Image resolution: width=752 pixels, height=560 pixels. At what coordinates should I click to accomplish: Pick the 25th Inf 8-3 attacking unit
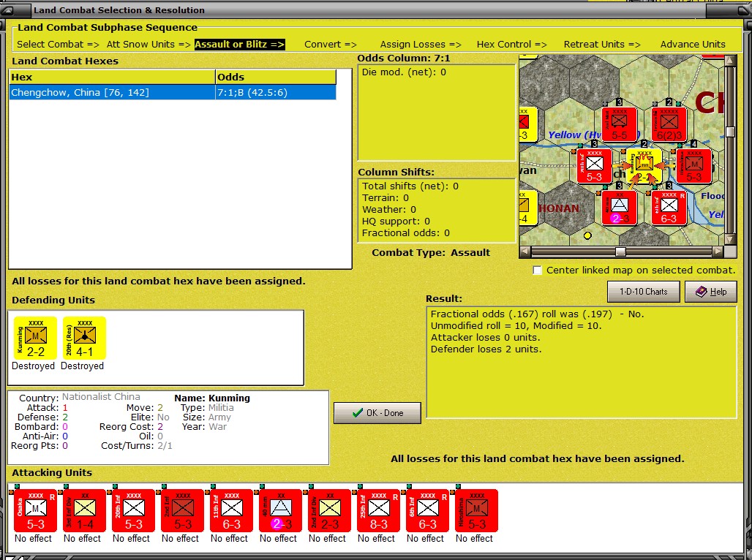(x=378, y=510)
